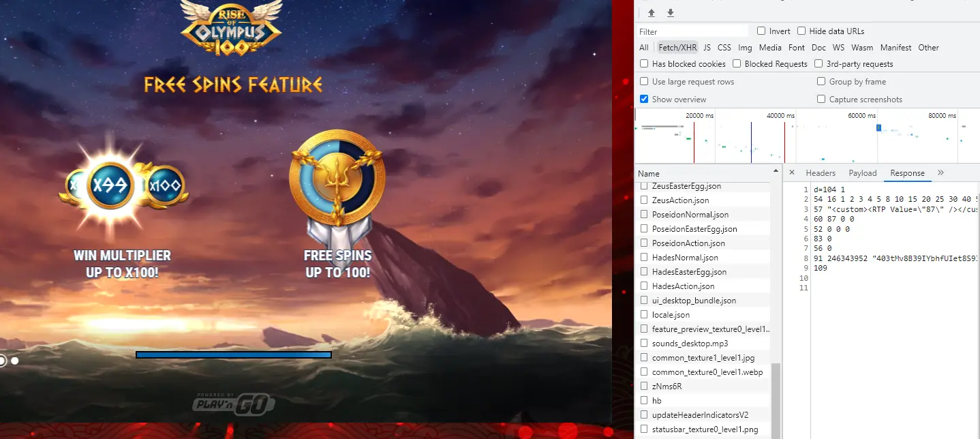Filter network requests by JS

point(707,48)
